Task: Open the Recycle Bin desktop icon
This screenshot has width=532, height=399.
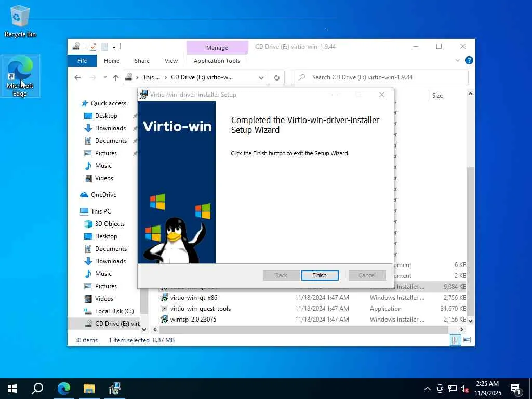Action: 20,21
